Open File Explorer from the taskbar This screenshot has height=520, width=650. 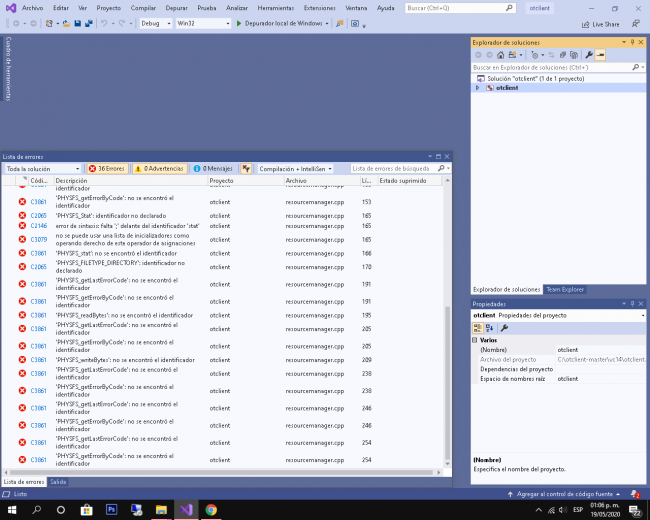(161, 510)
